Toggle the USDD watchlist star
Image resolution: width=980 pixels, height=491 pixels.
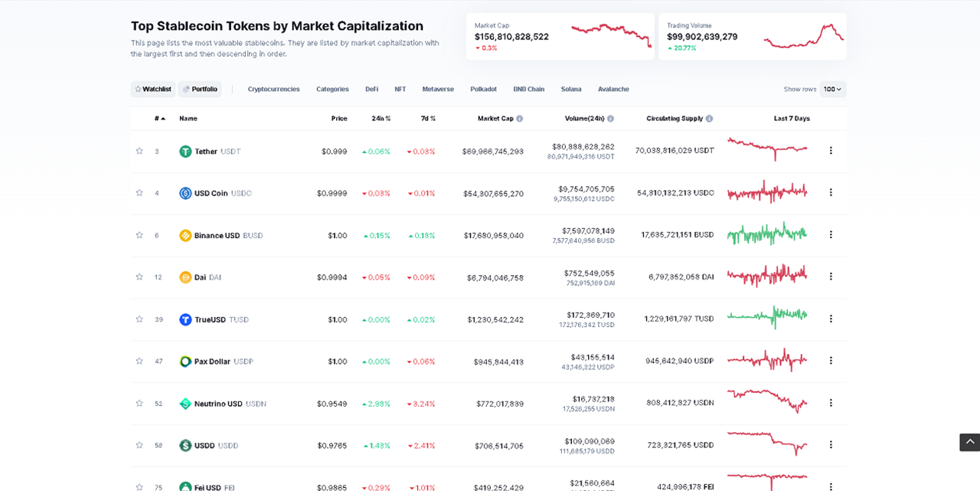tap(139, 445)
